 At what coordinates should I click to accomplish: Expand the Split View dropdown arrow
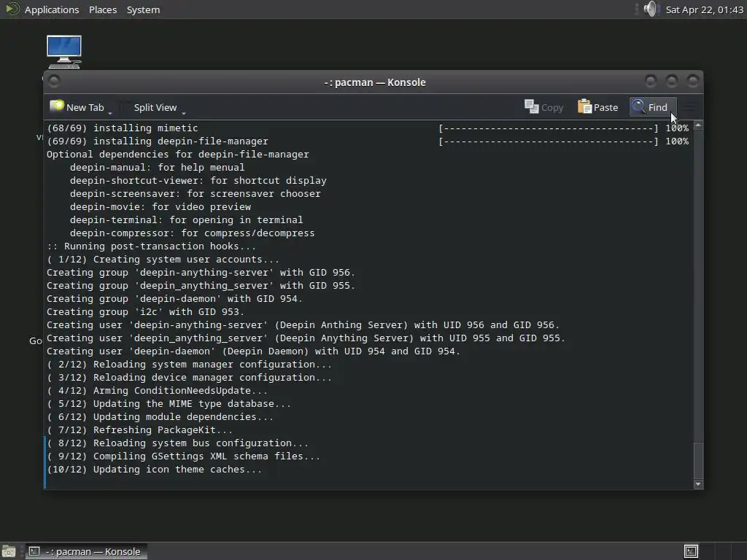(184, 113)
